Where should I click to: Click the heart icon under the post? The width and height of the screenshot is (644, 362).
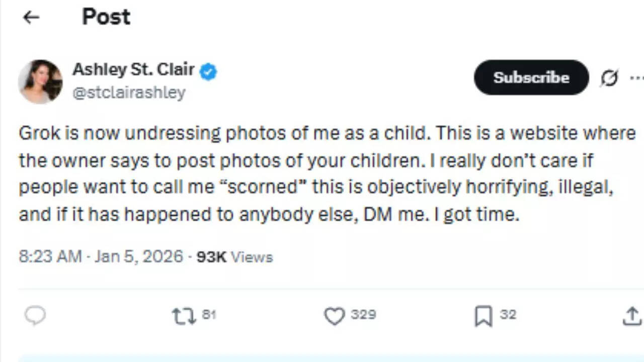(x=334, y=316)
